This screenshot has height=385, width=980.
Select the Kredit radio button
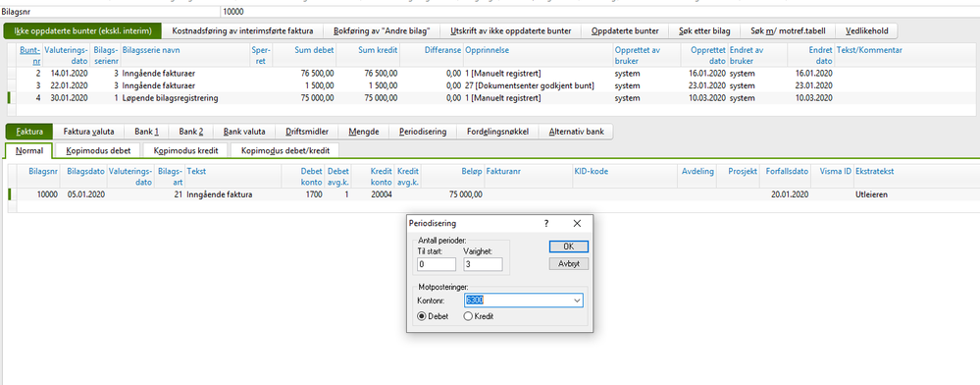click(x=468, y=317)
